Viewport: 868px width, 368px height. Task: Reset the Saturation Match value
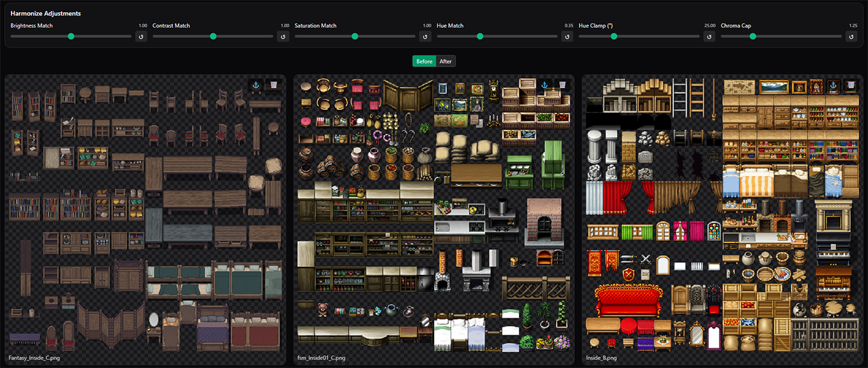pos(425,36)
